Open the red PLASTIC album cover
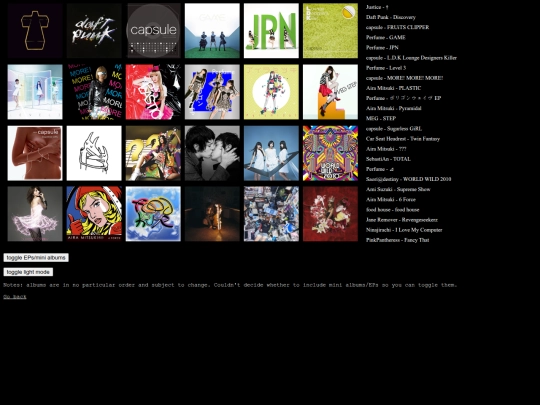The width and height of the screenshot is (540, 405). tap(153, 92)
